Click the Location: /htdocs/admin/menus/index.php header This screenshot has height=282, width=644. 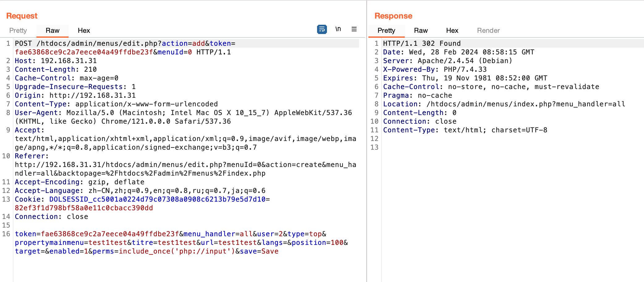[504, 104]
